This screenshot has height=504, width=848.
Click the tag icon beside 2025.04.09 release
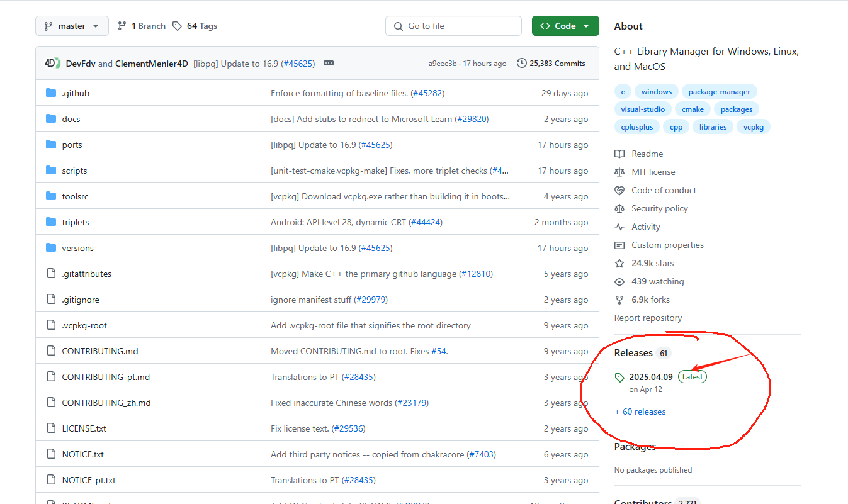(x=619, y=378)
